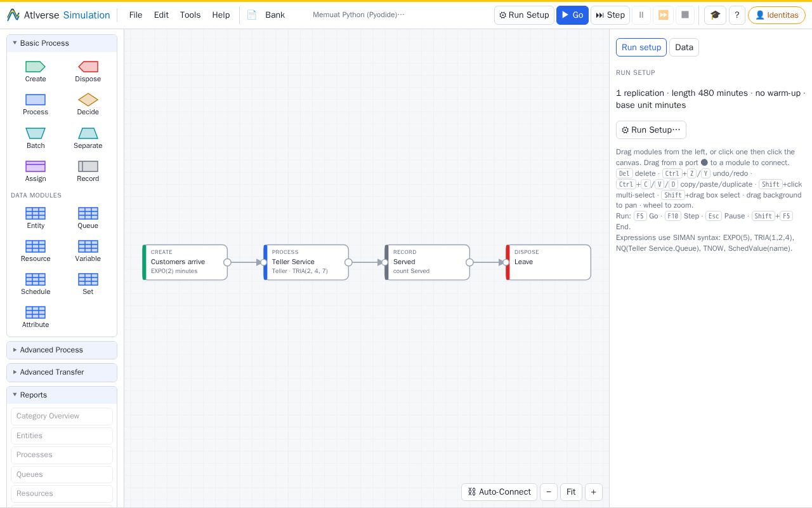812x508 pixels.
Task: Click the Atlverse Simulation logo
Action: coord(58,15)
